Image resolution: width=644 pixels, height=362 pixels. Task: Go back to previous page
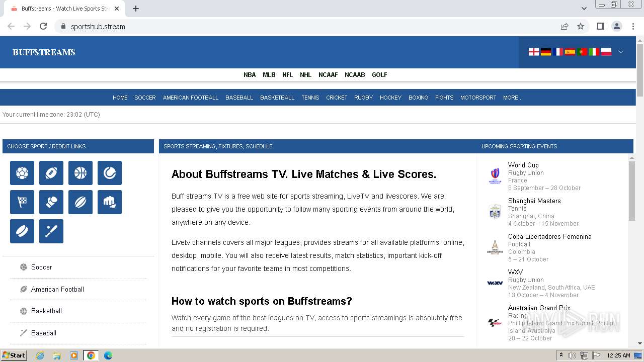11,26
